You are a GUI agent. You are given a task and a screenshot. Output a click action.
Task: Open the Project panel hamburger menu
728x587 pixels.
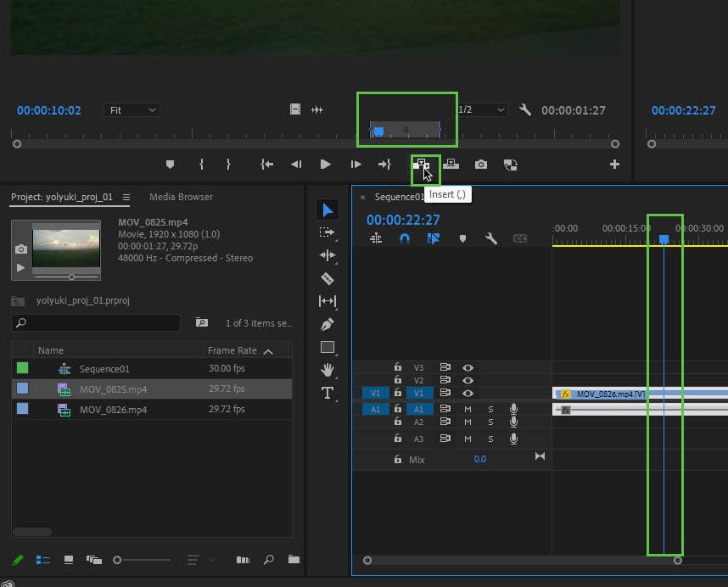(x=126, y=198)
